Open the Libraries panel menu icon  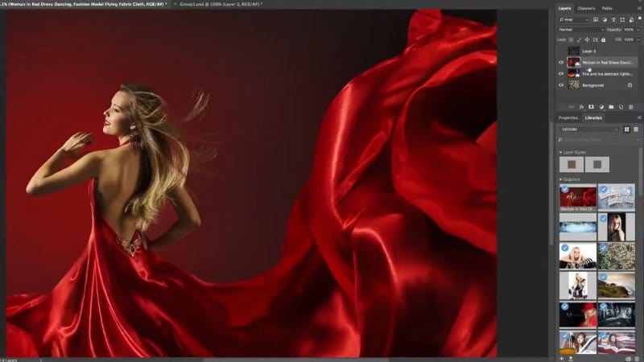[639, 117]
